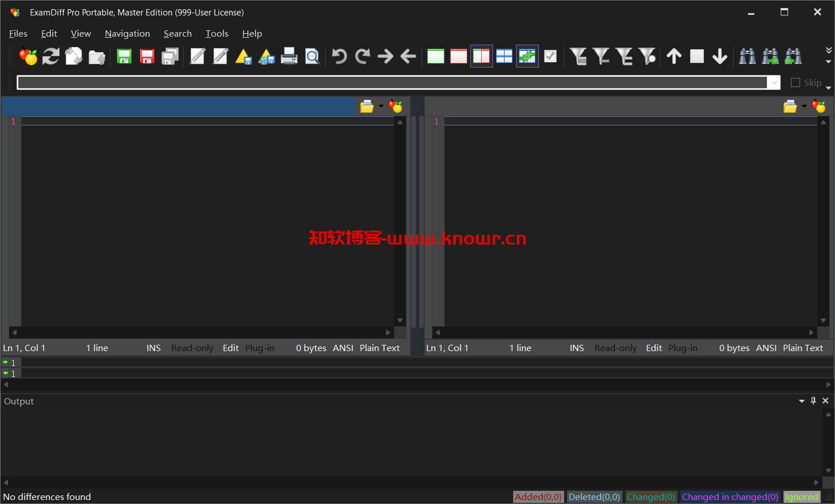Toggle INS mode in right pane status
835x504 pixels.
[x=577, y=348]
